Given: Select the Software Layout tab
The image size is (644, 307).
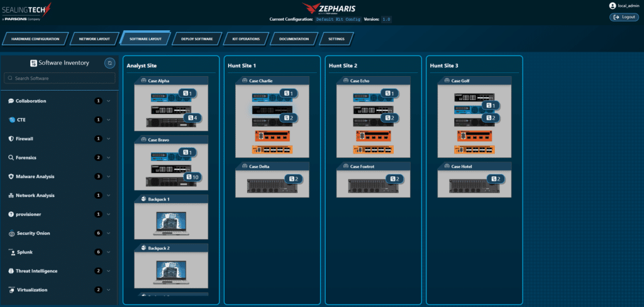Looking at the screenshot, I should [145, 39].
